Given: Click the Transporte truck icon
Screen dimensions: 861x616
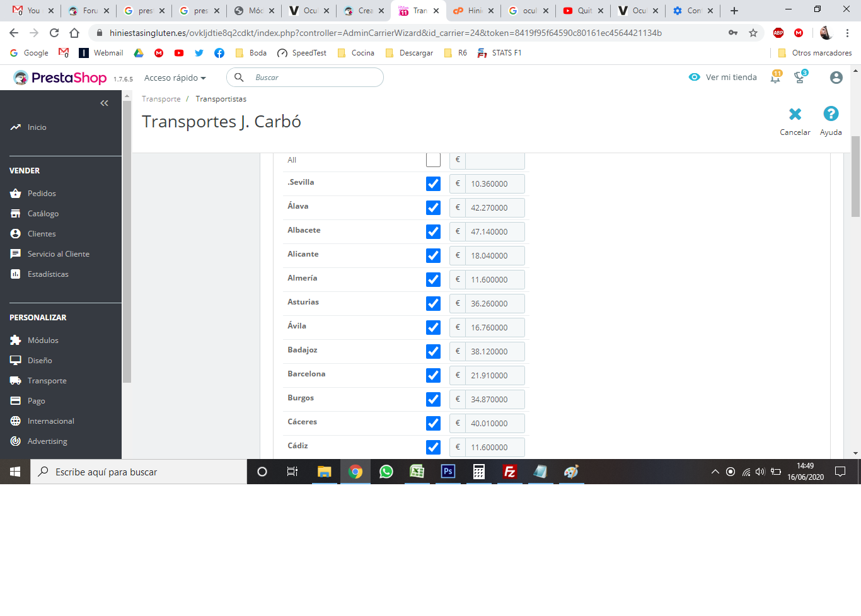Looking at the screenshot, I should [x=16, y=381].
